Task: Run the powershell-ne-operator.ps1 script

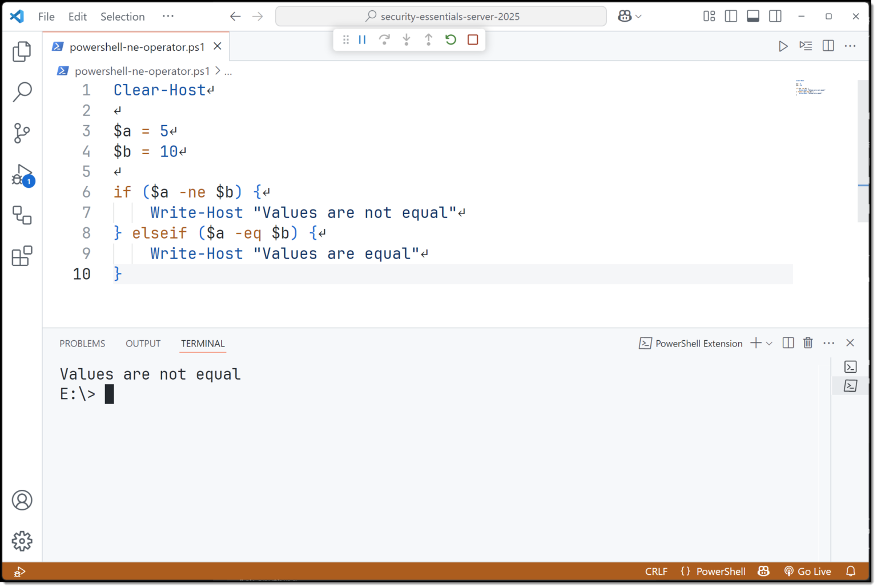Action: coord(783,46)
